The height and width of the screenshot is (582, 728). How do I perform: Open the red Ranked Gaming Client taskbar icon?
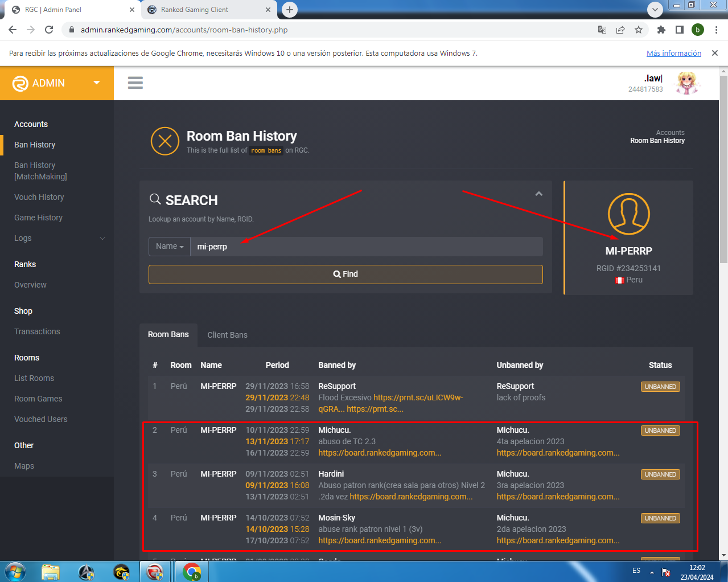point(155,572)
